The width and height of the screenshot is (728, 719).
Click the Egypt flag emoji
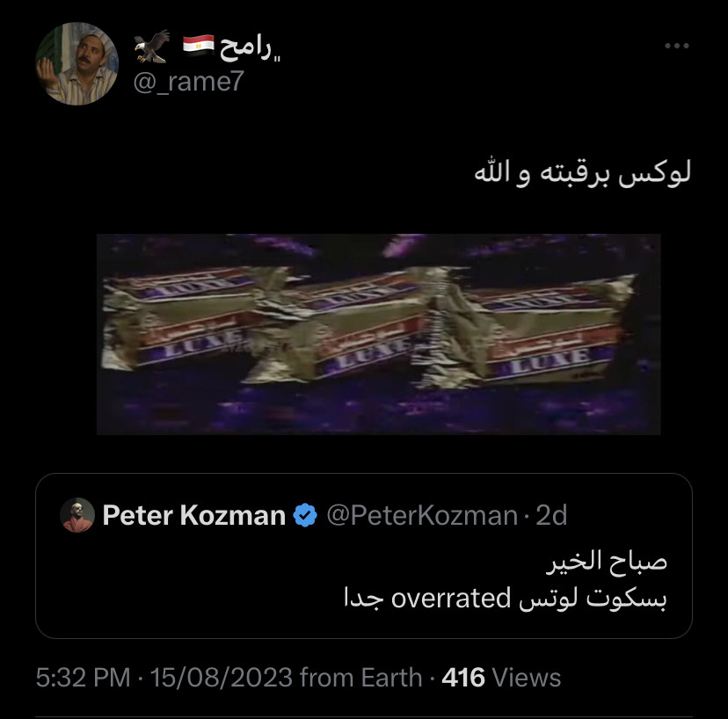pos(198,45)
